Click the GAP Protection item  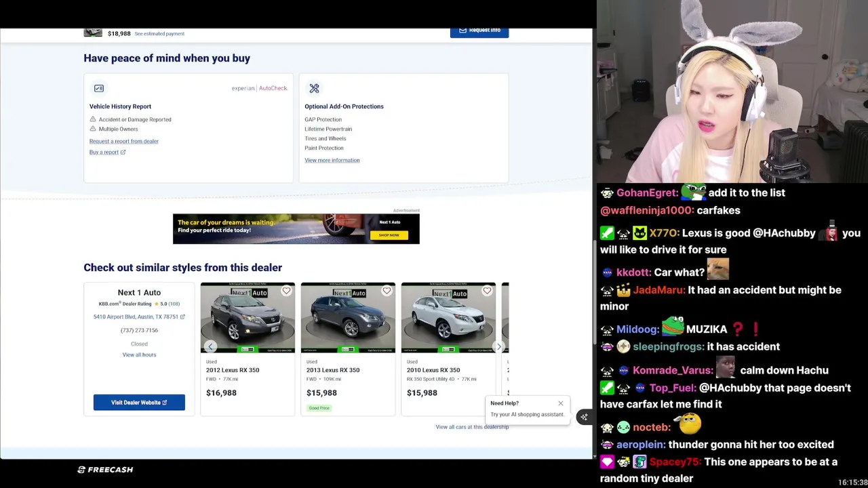click(323, 119)
